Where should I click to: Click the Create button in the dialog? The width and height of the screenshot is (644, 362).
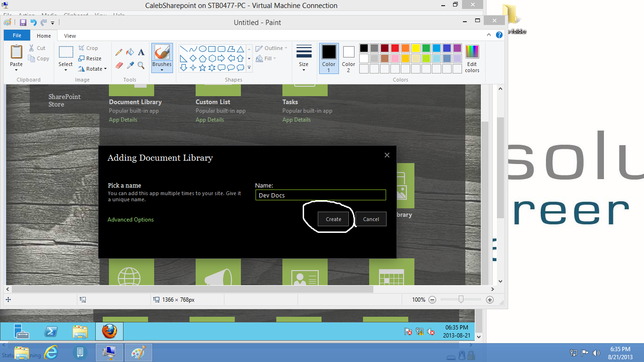333,219
